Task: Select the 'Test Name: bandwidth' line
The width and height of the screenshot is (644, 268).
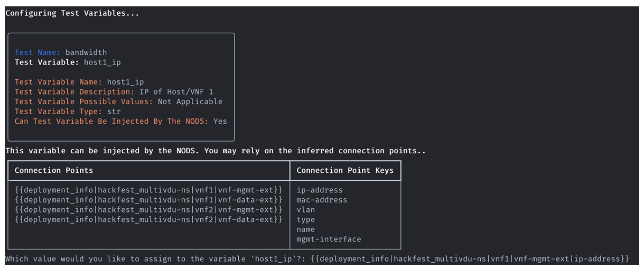Action: tap(61, 52)
